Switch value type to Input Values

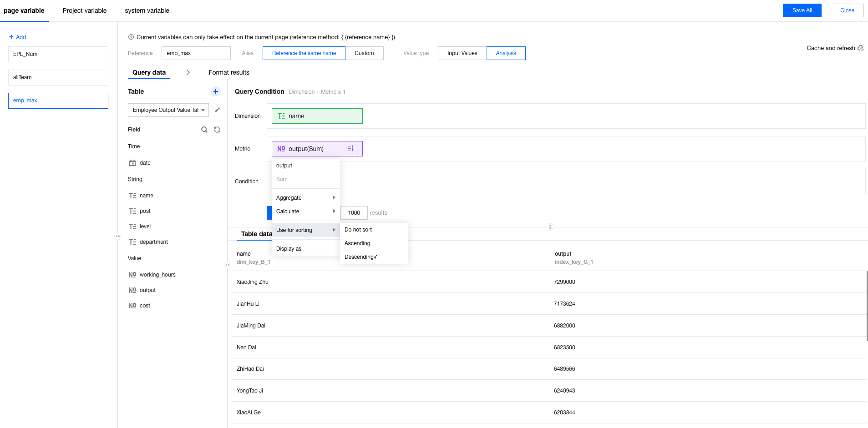click(462, 53)
